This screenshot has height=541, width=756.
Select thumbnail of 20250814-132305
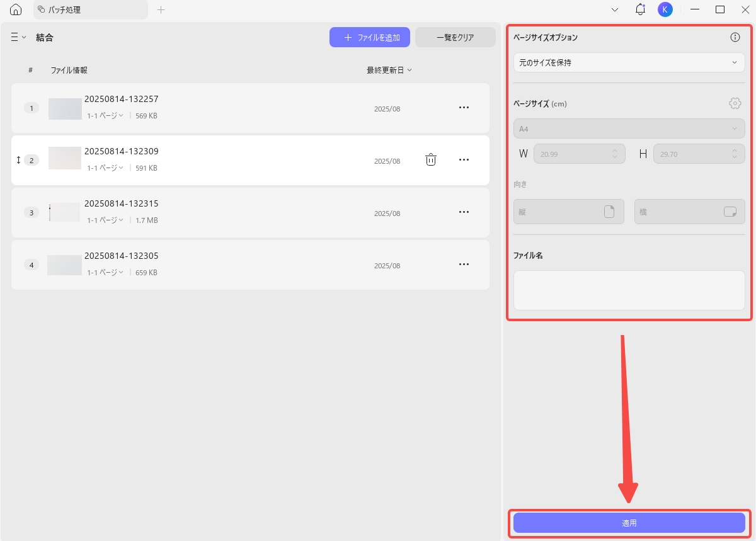coord(64,265)
